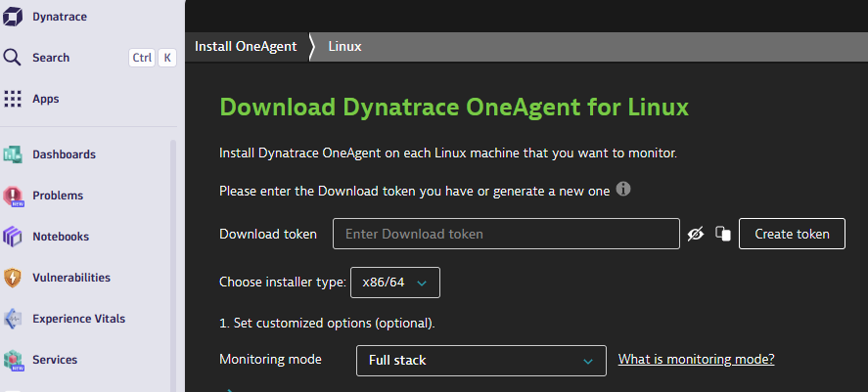The image size is (868, 392).
Task: Open Experience Vitals icon
Action: pyautogui.click(x=13, y=319)
